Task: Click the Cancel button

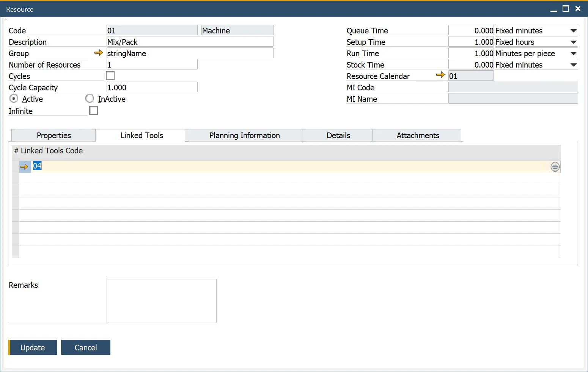Action: tap(86, 347)
